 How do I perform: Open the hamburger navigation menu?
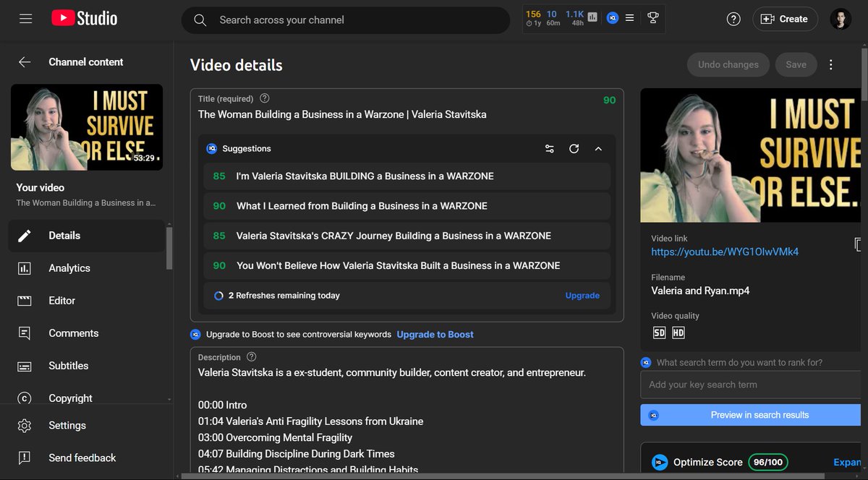click(x=26, y=20)
